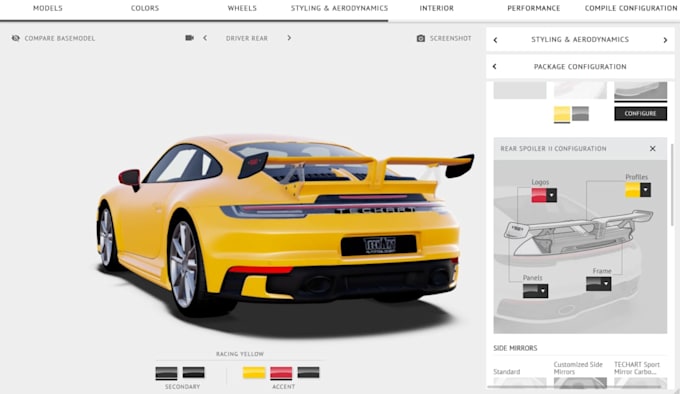Select the red Logos color swatch
The height and width of the screenshot is (394, 680).
click(x=539, y=195)
